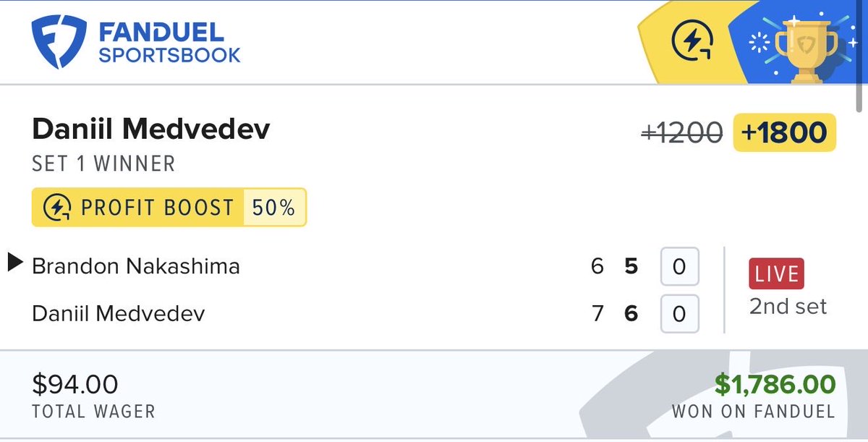
Task: Click Medvedev's current game points box
Action: [x=679, y=314]
